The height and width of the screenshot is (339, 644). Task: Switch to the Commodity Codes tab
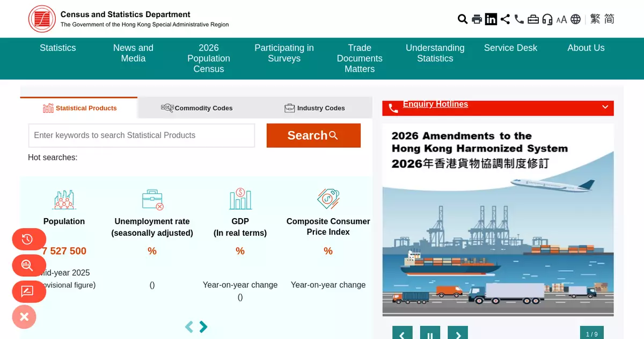pos(197,108)
